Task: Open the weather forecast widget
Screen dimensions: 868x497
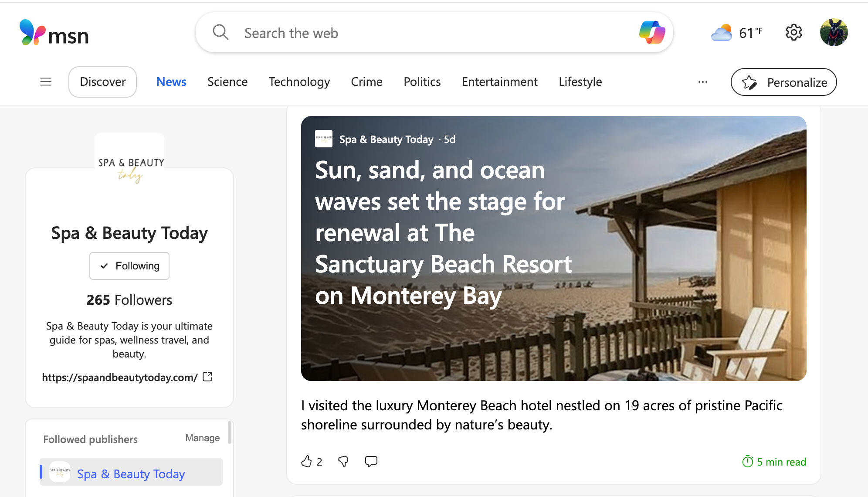Action: pyautogui.click(x=736, y=33)
